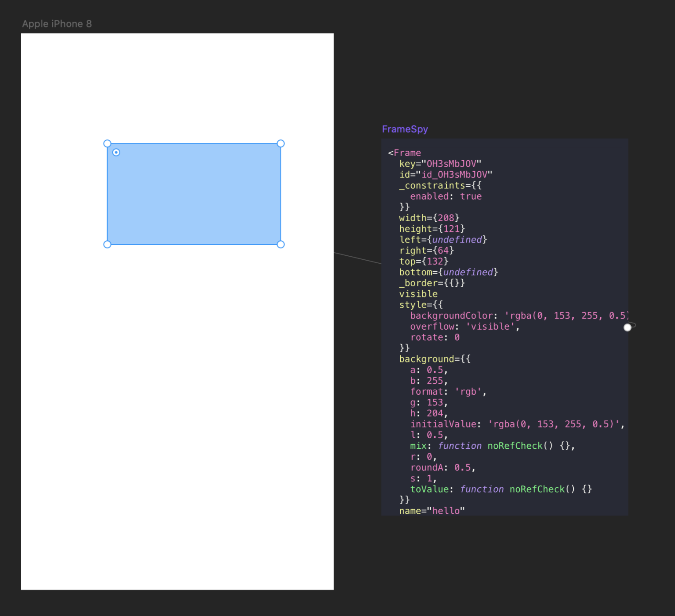This screenshot has height=616, width=675.
Task: Click the b: 255 background value
Action: pos(429,381)
